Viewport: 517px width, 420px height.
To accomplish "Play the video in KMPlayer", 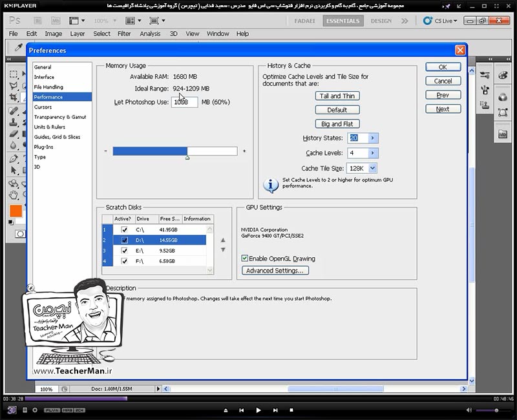I will point(258,410).
